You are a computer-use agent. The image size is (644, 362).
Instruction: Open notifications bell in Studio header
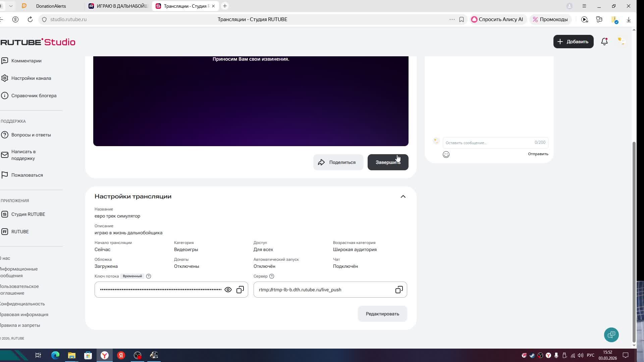click(604, 42)
